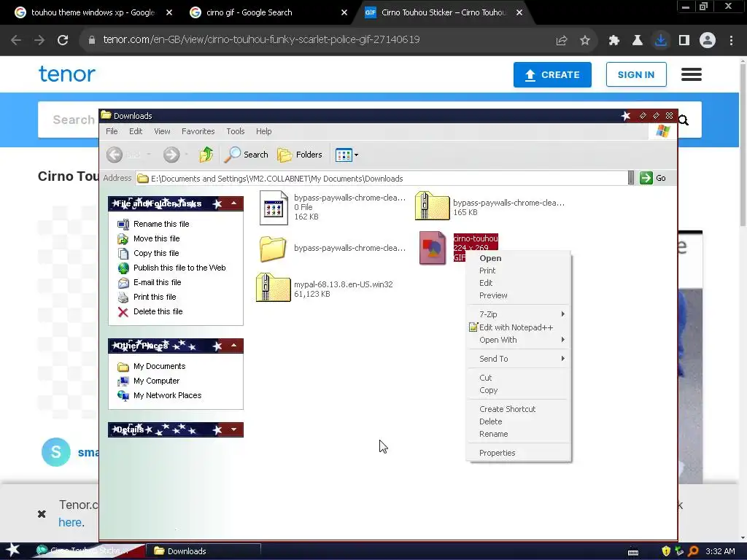Toggle Chrome side panel icon
The image size is (747, 560).
(684, 41)
